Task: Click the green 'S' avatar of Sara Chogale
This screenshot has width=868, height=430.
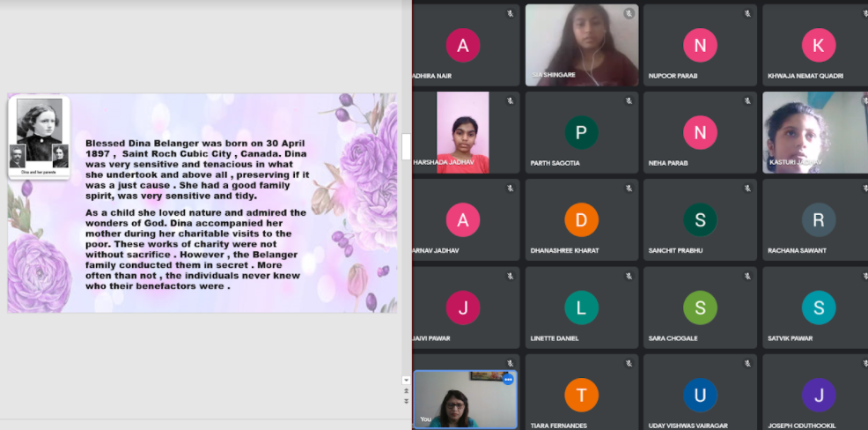Action: click(700, 308)
